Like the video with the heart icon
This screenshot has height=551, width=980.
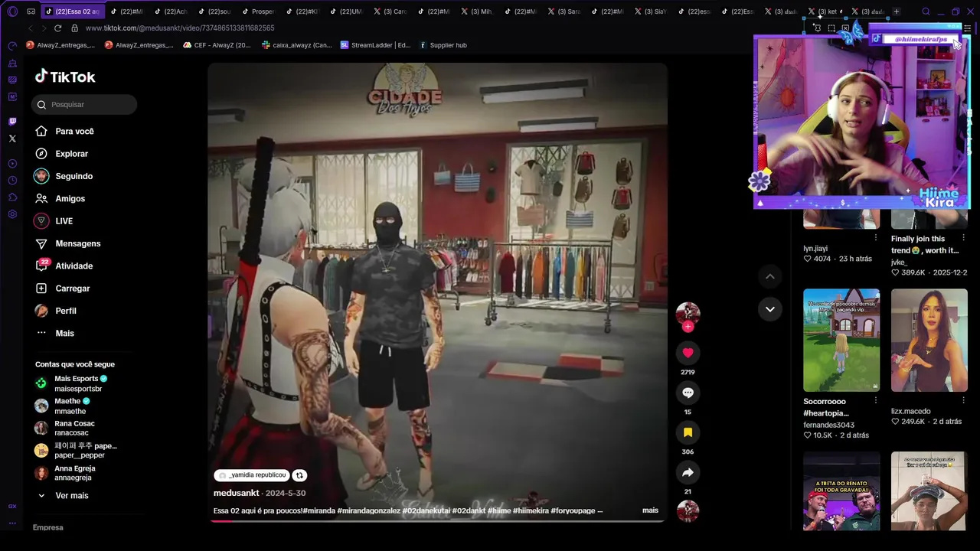[688, 353]
